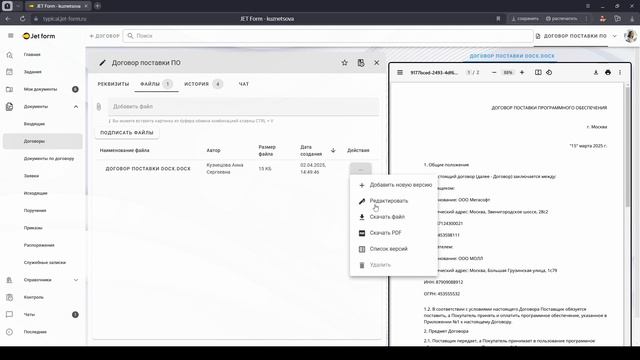This screenshot has height=360, width=640.
Task: Open Распоряжения in the sidebar
Action: (x=39, y=245)
